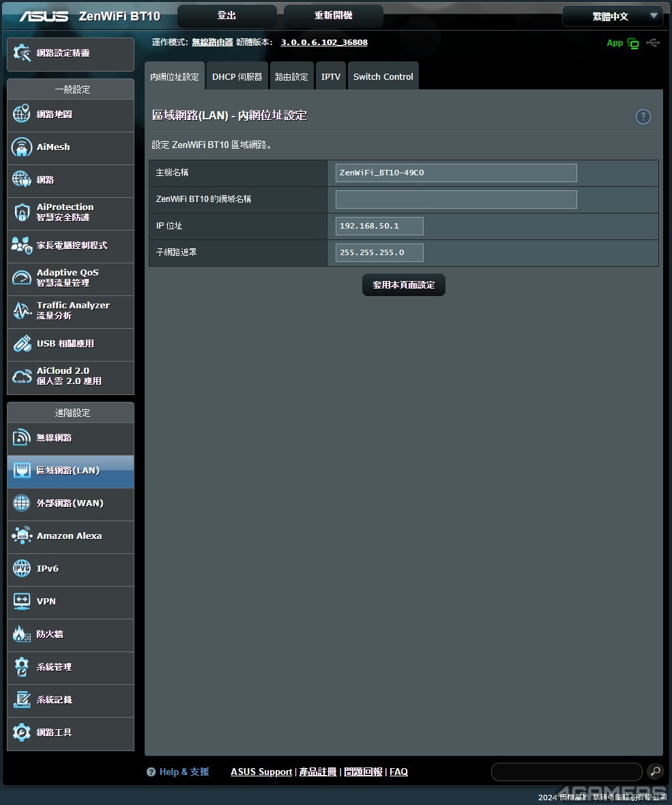Click the USB status icon in header
672x805 pixels.
pyautogui.click(x=653, y=42)
